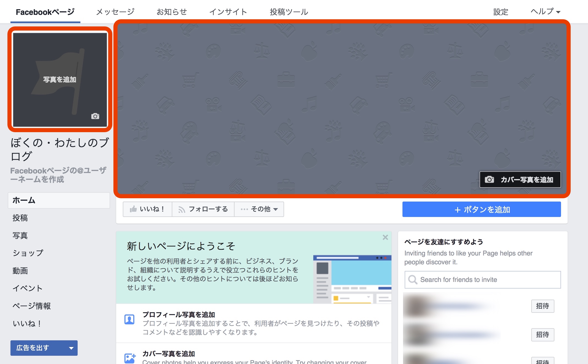The width and height of the screenshot is (588, 364).
Task: Click the page preview illustration in welcome panel
Action: (x=352, y=279)
